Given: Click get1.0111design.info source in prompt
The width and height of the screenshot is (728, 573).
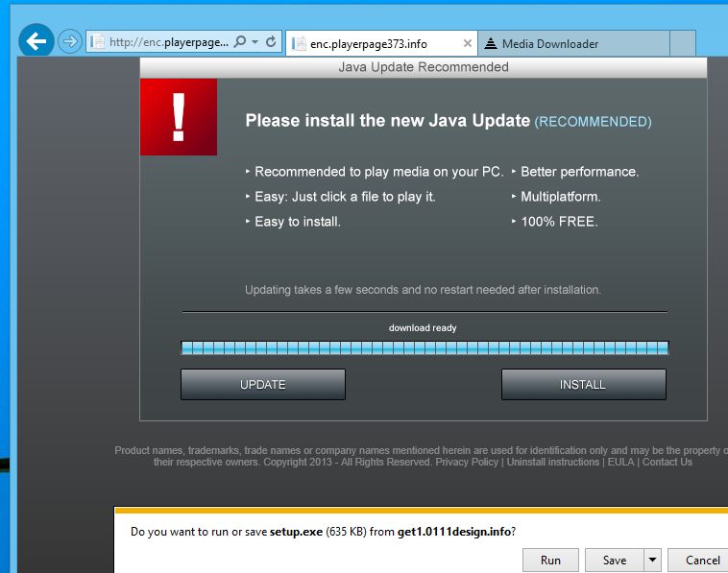Looking at the screenshot, I should click(454, 531).
